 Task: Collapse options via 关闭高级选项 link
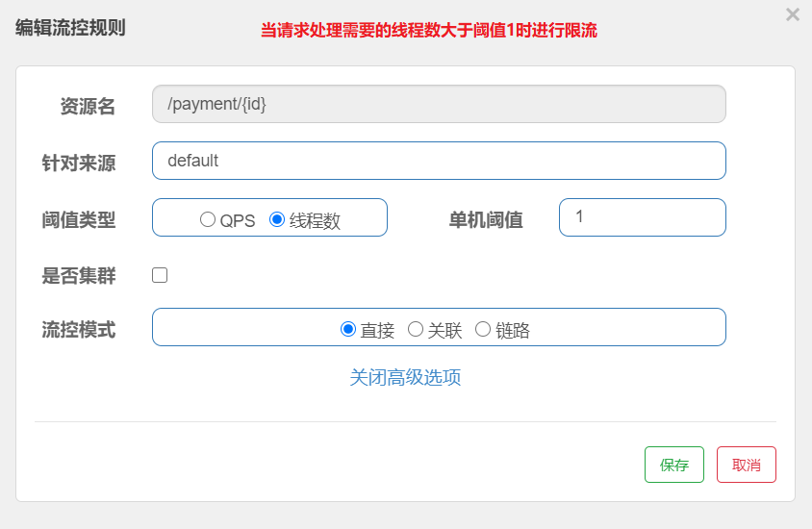coord(405,377)
